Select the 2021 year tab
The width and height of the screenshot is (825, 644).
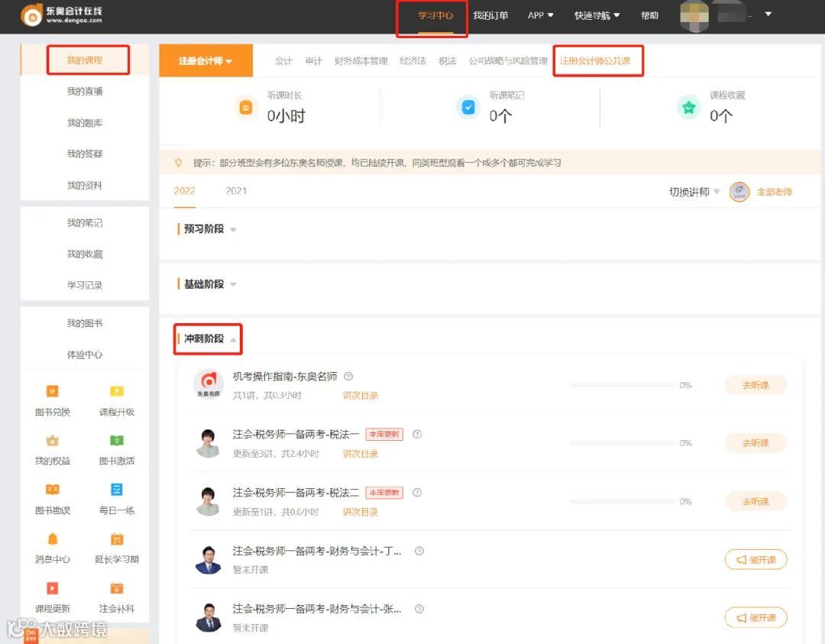236,191
